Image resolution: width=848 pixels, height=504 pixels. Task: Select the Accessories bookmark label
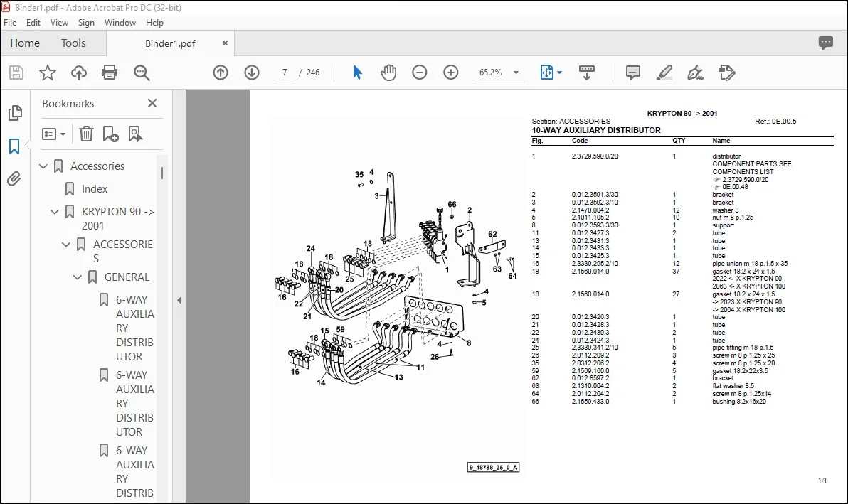pyautogui.click(x=97, y=166)
